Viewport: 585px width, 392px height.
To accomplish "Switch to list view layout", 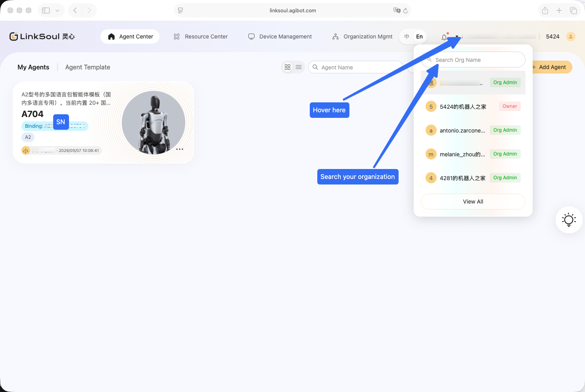I will click(299, 67).
